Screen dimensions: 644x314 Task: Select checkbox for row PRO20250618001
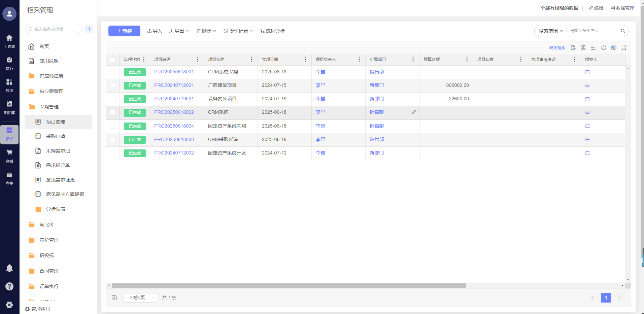click(113, 72)
